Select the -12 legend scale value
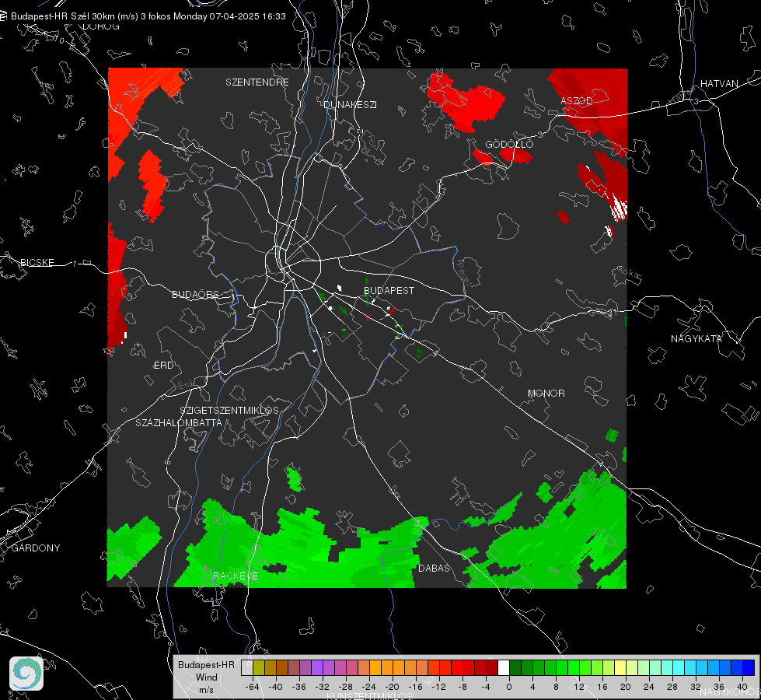 438,687
